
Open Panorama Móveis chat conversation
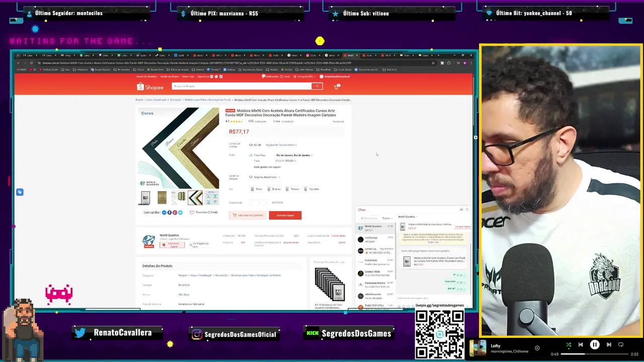pos(376,285)
